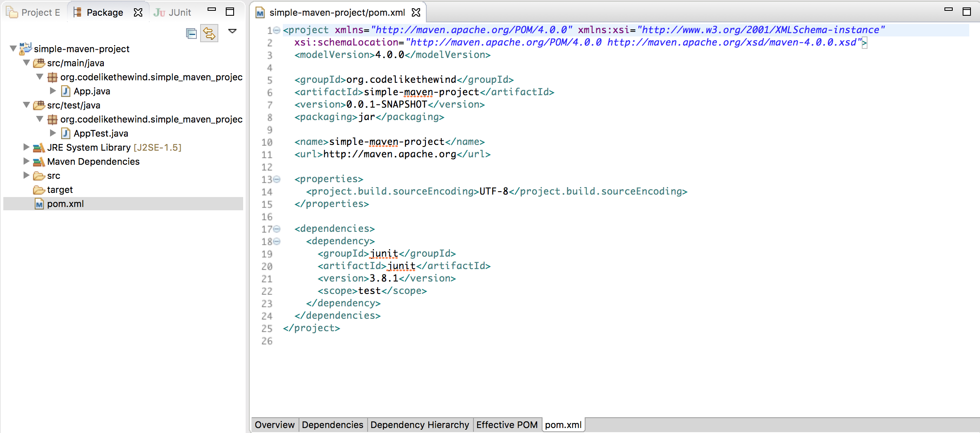
Task: Click the 4.0.0 modelVersion value
Action: [x=390, y=55]
